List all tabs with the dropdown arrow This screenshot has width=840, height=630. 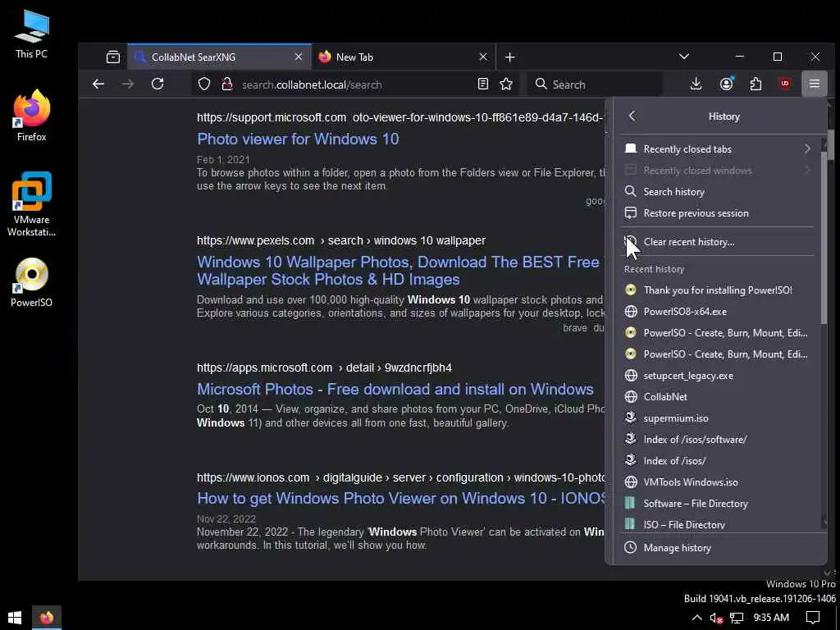coord(683,57)
